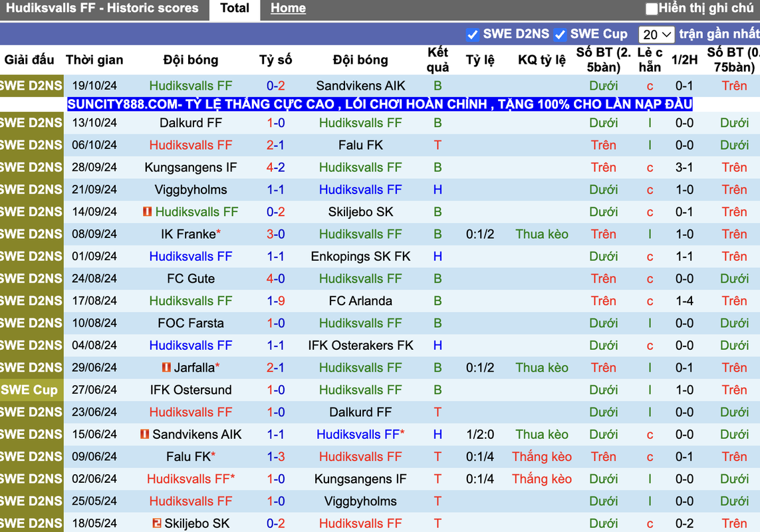
Task: Open the Home tab link
Action: pos(288,8)
